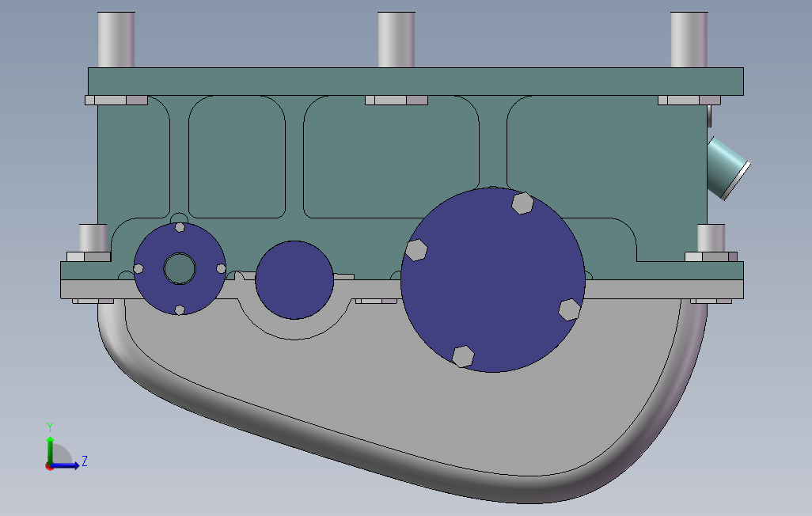Click the blue Z axis arrow of the triad

66,465
